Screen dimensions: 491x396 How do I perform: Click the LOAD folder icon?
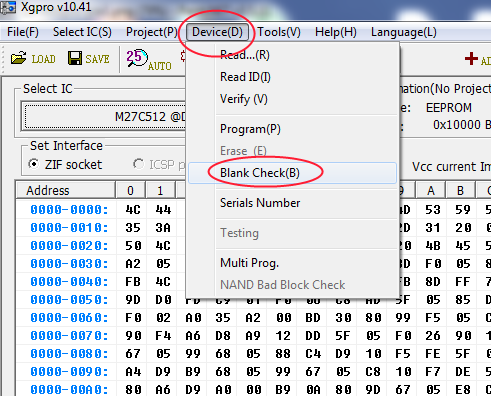(x=18, y=58)
